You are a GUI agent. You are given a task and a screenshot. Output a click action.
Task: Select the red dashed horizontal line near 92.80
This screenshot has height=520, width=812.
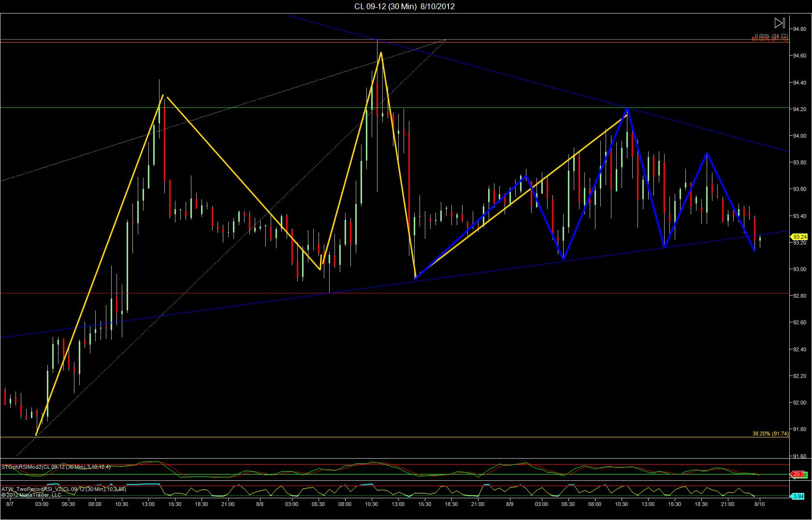[394, 293]
